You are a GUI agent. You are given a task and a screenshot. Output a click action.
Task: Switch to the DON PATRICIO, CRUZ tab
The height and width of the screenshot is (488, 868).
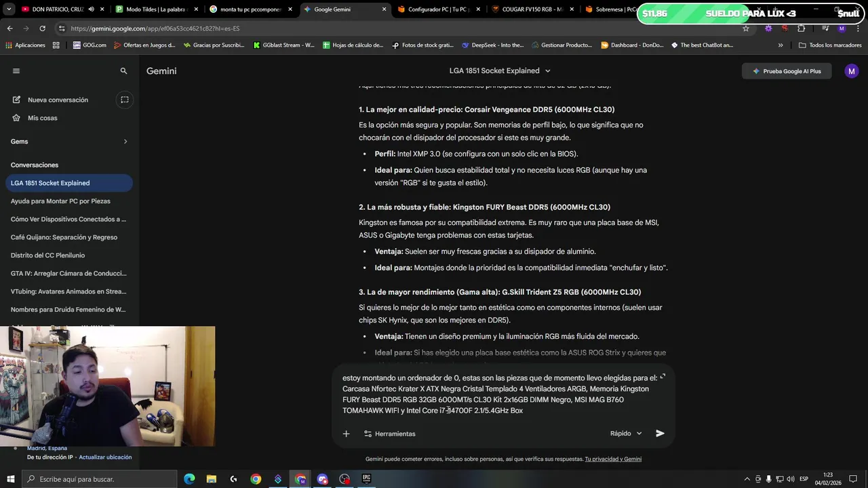pyautogui.click(x=58, y=9)
